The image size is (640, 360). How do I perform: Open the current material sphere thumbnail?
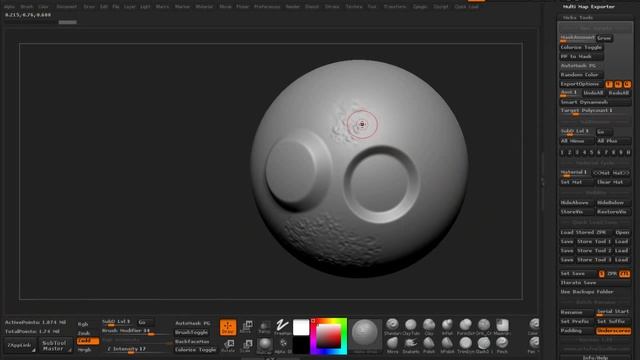coord(264,345)
